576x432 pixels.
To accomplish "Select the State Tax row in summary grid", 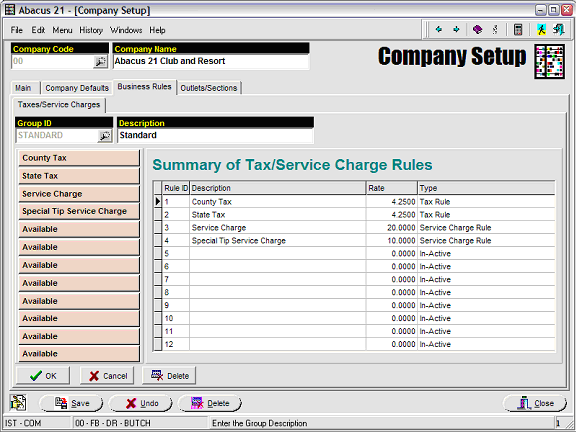I will click(354, 215).
